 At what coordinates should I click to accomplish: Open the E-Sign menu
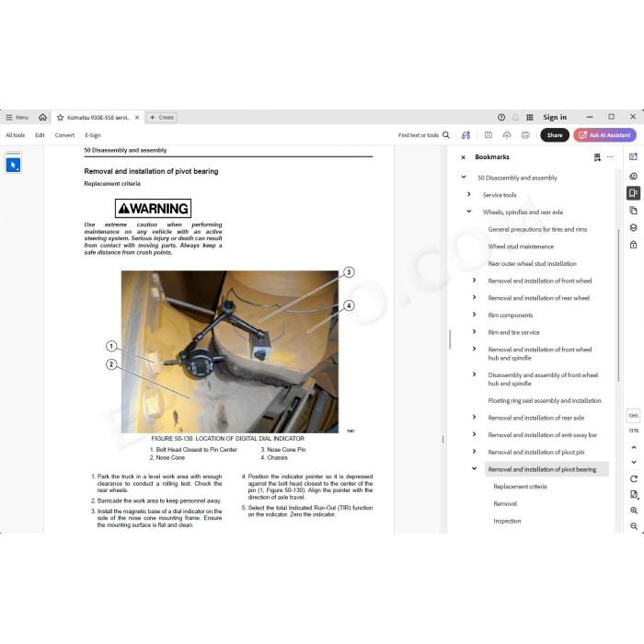coord(93,135)
